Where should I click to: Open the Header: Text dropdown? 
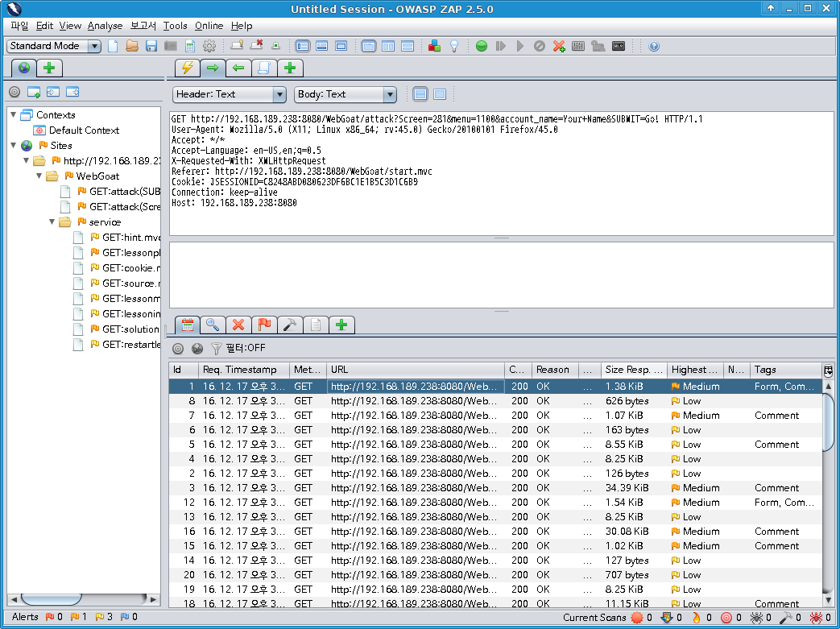[230, 94]
